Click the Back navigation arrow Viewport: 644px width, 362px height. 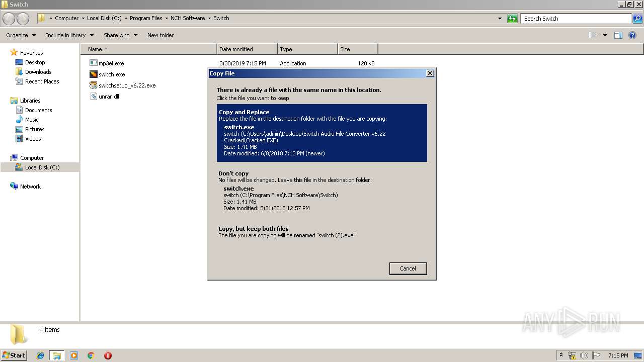(x=9, y=19)
